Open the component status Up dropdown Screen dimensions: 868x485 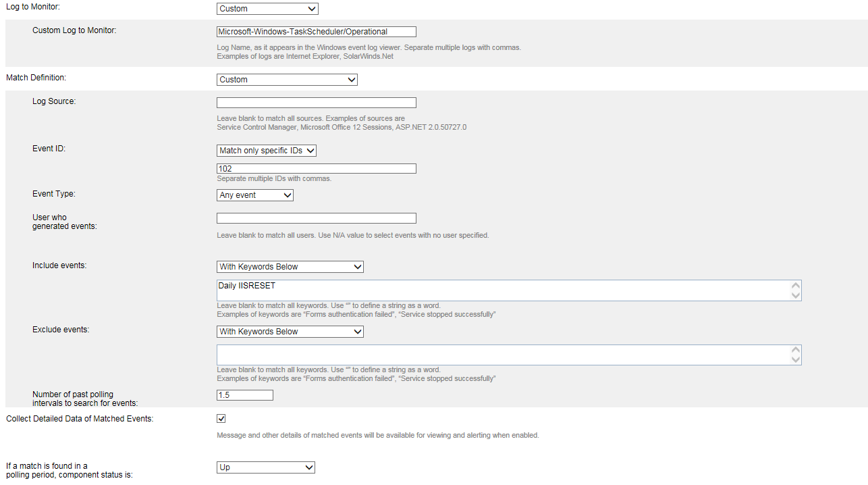(266, 467)
